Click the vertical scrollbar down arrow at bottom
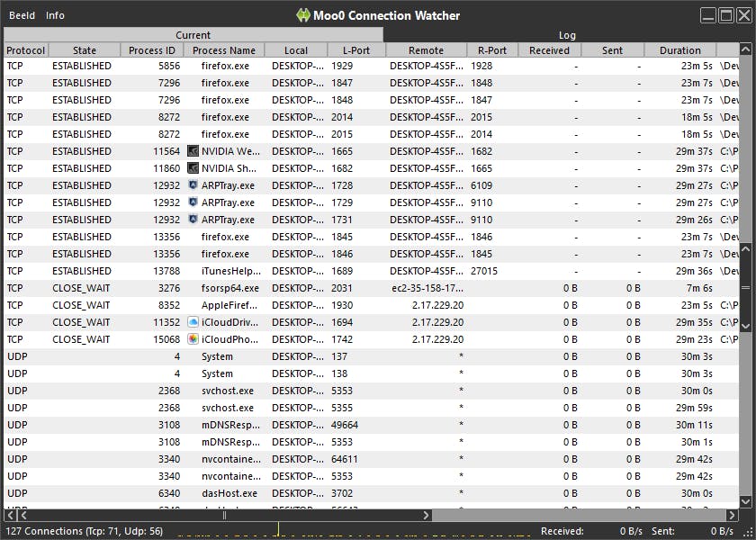Viewport: 756px width, 540px height. [745, 502]
